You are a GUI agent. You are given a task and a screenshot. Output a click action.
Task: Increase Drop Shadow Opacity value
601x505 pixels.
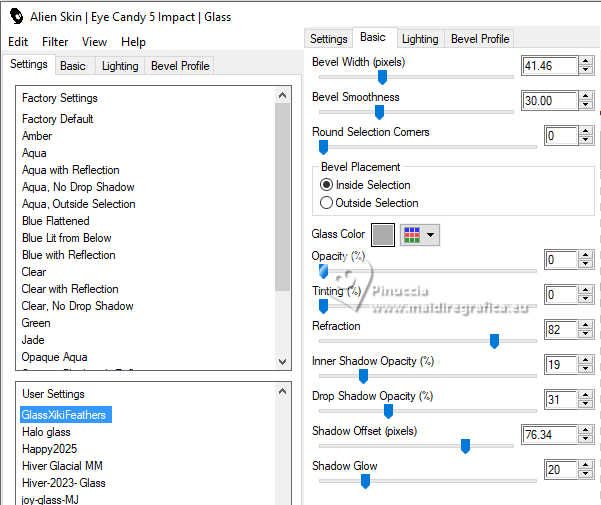(585, 396)
